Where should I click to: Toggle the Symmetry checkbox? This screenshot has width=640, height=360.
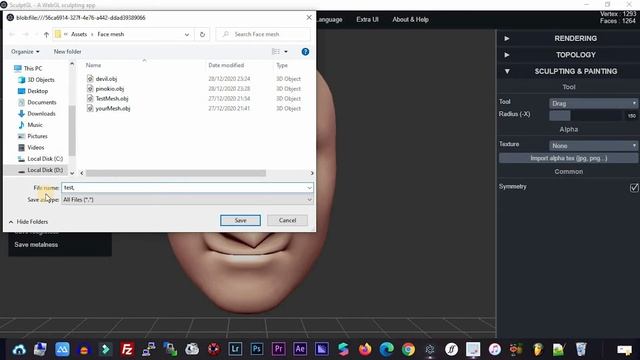(x=634, y=187)
